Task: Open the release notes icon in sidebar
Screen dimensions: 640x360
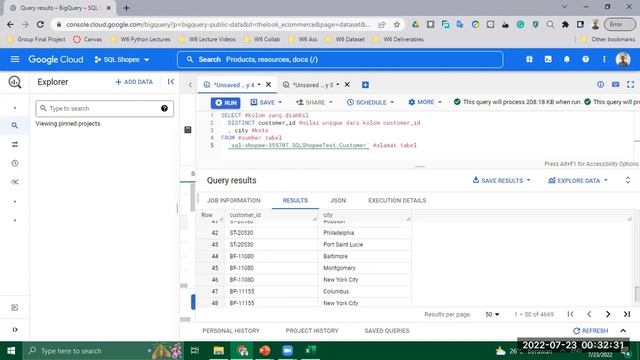Action: (15, 307)
